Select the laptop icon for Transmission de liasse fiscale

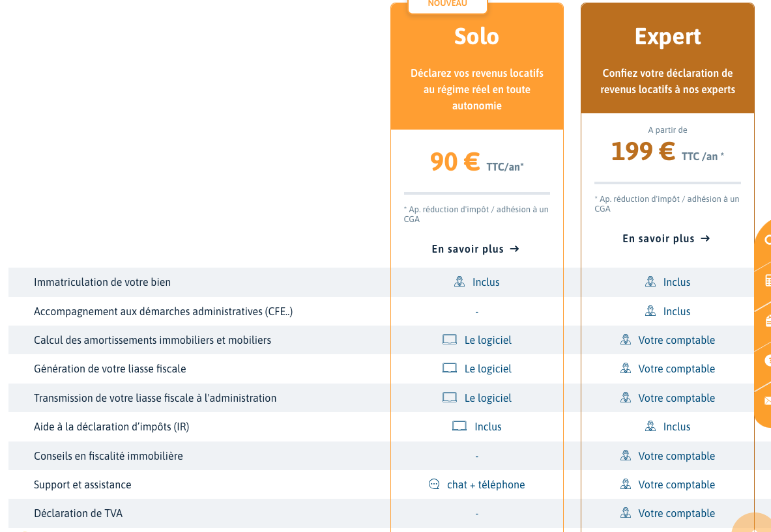(x=450, y=397)
